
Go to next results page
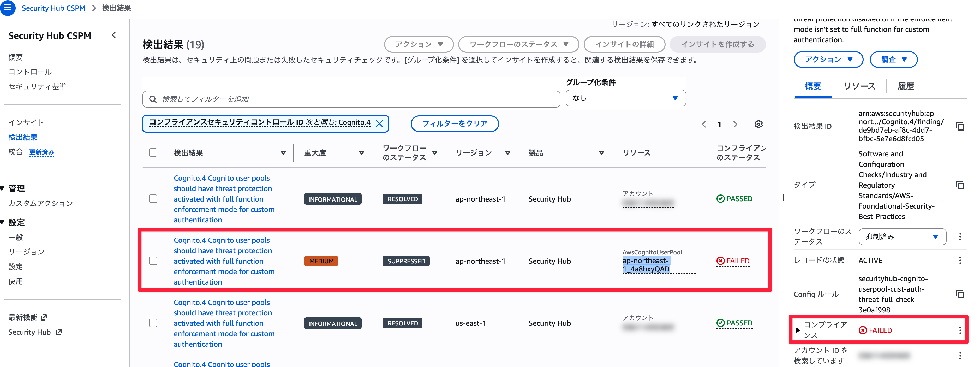click(735, 124)
